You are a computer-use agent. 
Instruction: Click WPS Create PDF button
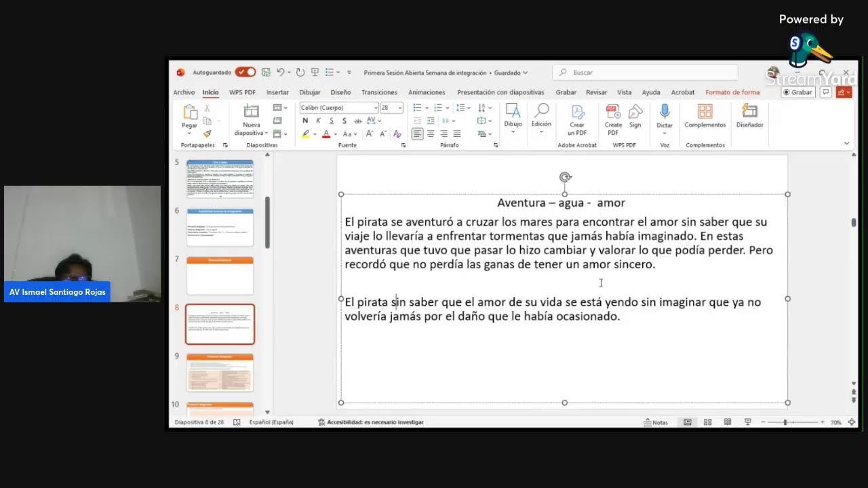tap(613, 121)
